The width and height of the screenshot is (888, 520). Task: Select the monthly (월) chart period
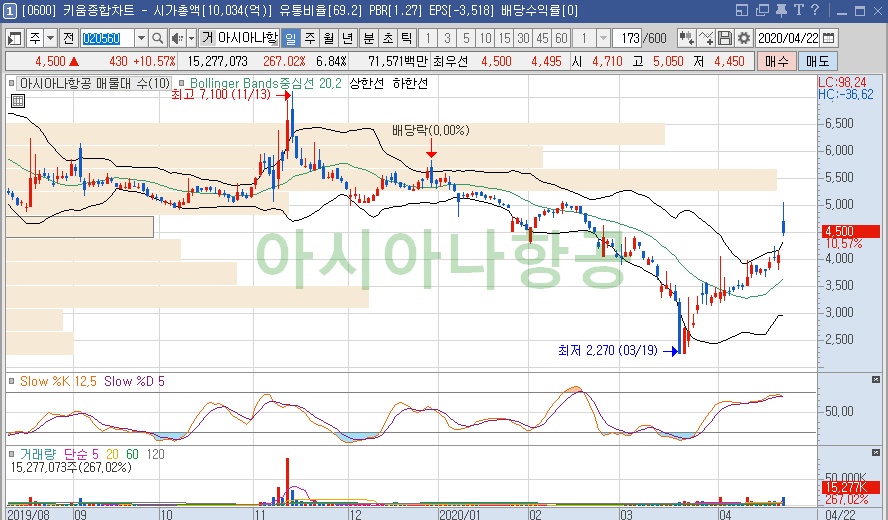[x=329, y=39]
